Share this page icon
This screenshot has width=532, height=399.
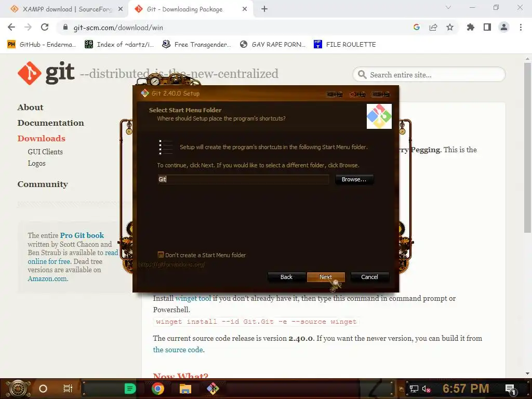click(433, 27)
